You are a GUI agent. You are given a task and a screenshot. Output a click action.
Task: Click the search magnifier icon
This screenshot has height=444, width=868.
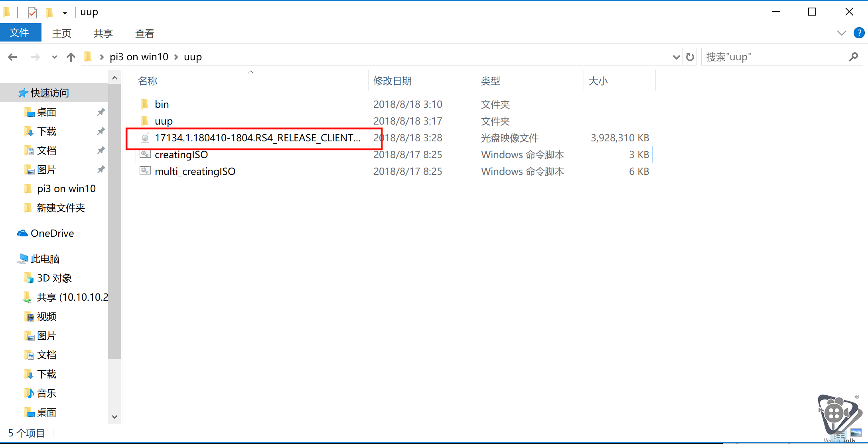[854, 57]
